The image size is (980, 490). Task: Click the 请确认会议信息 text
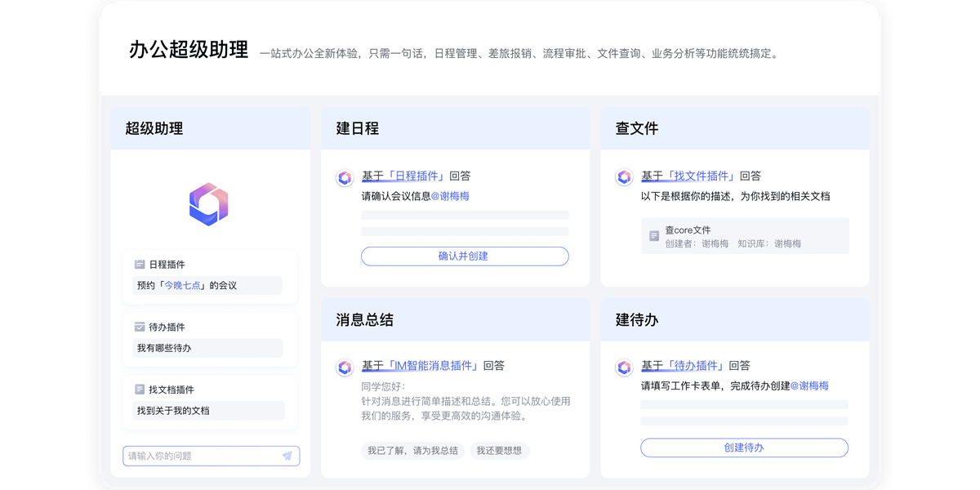point(396,196)
